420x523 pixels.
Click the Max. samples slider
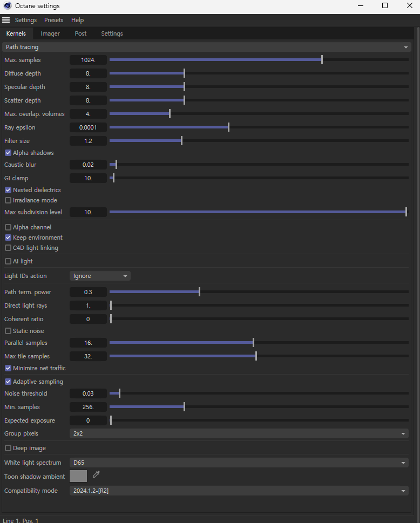click(259, 60)
